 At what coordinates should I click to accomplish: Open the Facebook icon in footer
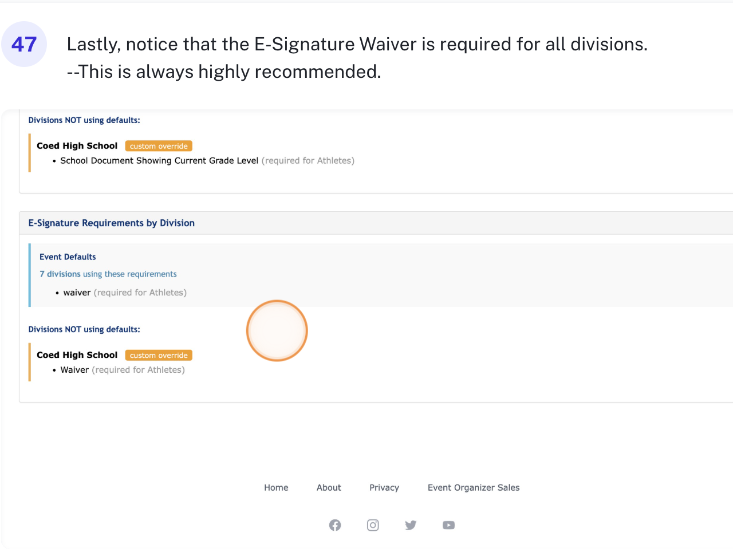click(335, 525)
